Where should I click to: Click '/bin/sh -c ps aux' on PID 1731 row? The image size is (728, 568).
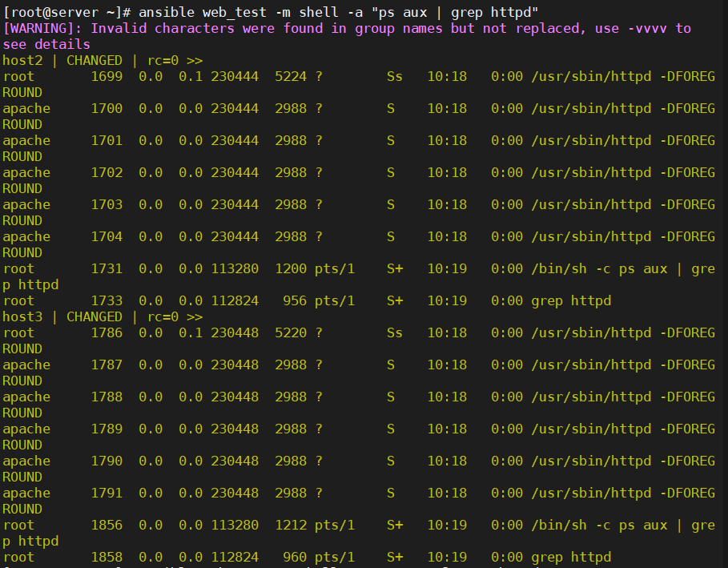[x=599, y=269]
